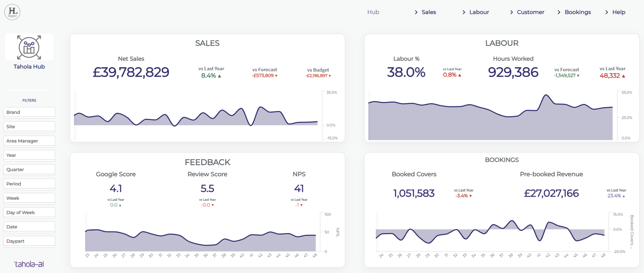Screen dimensions: 644x273
Task: Select the Year filter dropdown
Action: tap(29, 155)
